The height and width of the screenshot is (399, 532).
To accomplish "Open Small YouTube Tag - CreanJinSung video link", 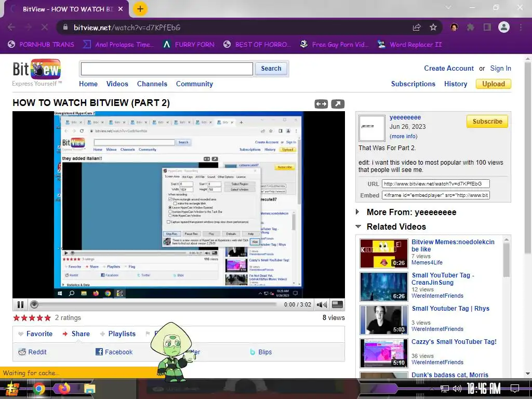I will pos(443,279).
